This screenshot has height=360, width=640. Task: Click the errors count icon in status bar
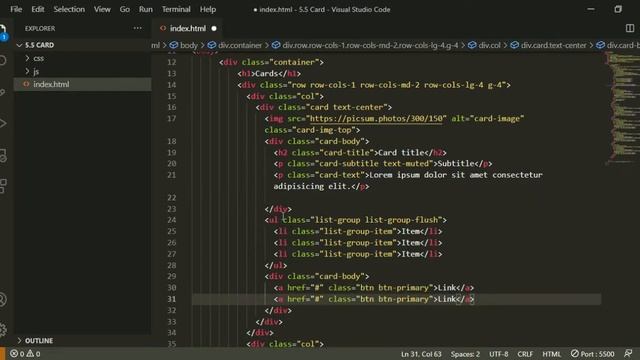pyautogui.click(x=14, y=353)
